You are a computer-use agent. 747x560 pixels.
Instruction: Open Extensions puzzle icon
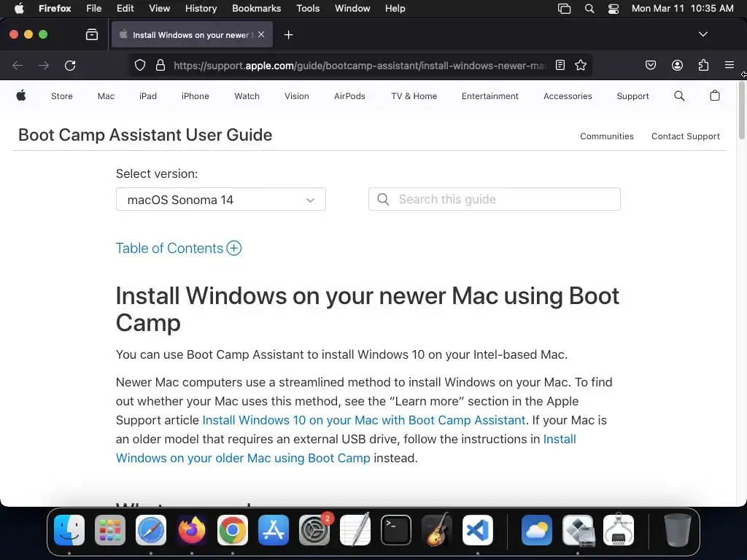pyautogui.click(x=703, y=65)
